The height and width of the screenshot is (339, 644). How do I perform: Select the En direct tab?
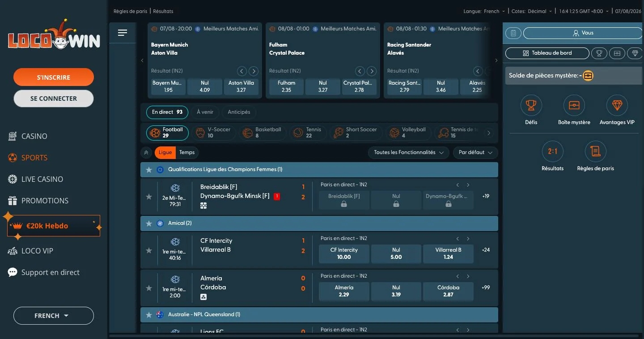(167, 112)
